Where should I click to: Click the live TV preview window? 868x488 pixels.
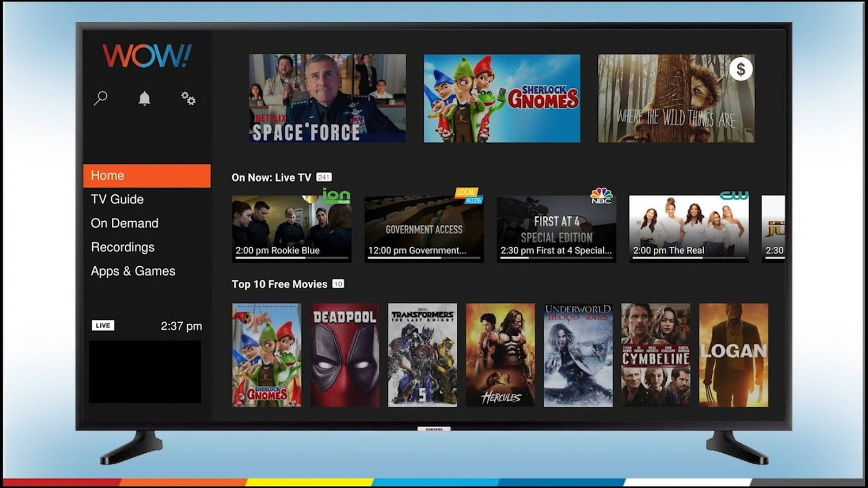145,371
